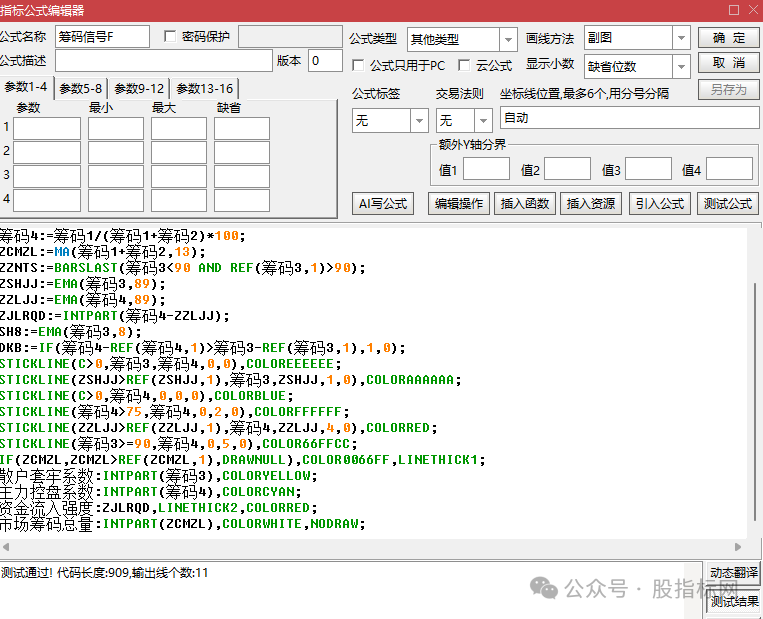The width and height of the screenshot is (763, 619).
Task: Click the 引入公式 button
Action: coord(660,203)
